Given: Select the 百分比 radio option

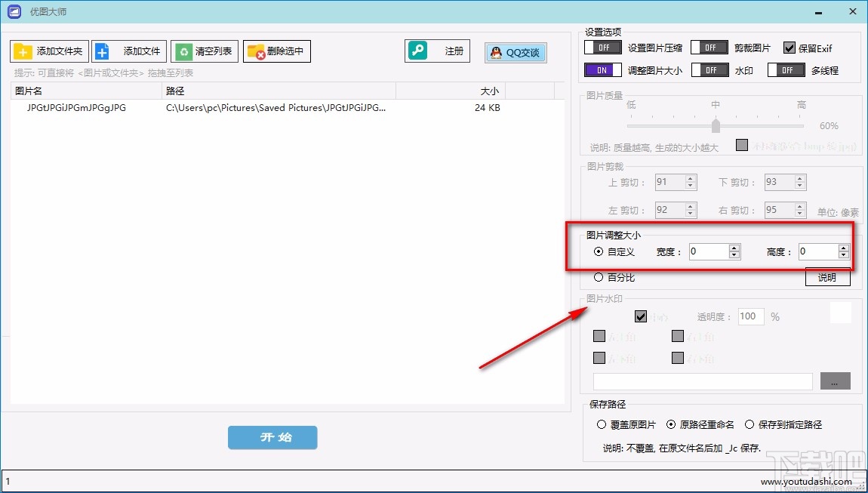Looking at the screenshot, I should coord(599,277).
